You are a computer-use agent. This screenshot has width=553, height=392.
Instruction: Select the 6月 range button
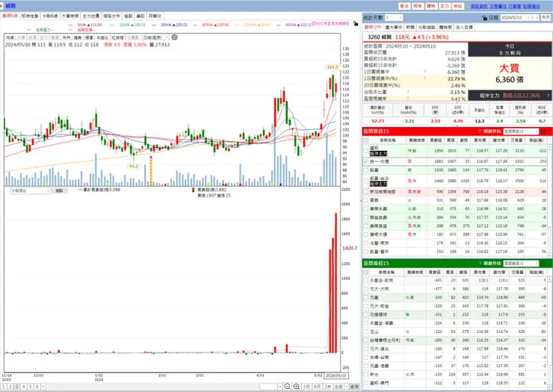point(318,387)
